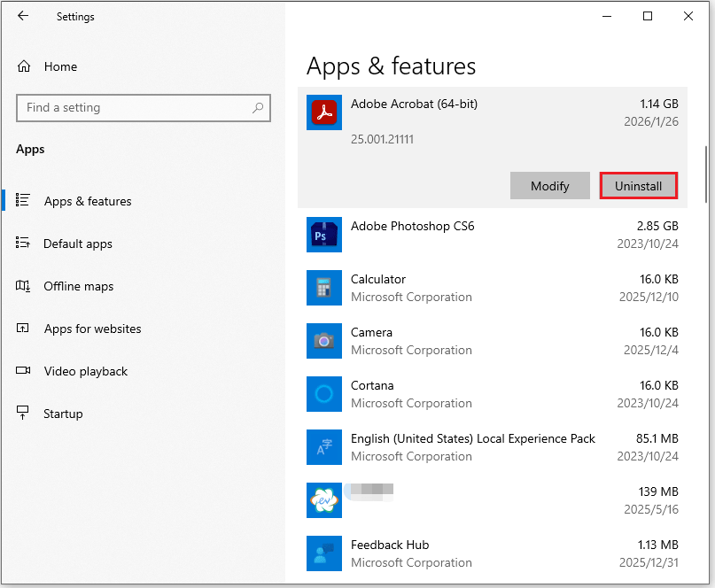Select the Adobe Acrobat app icon
715x588 pixels.
click(323, 112)
